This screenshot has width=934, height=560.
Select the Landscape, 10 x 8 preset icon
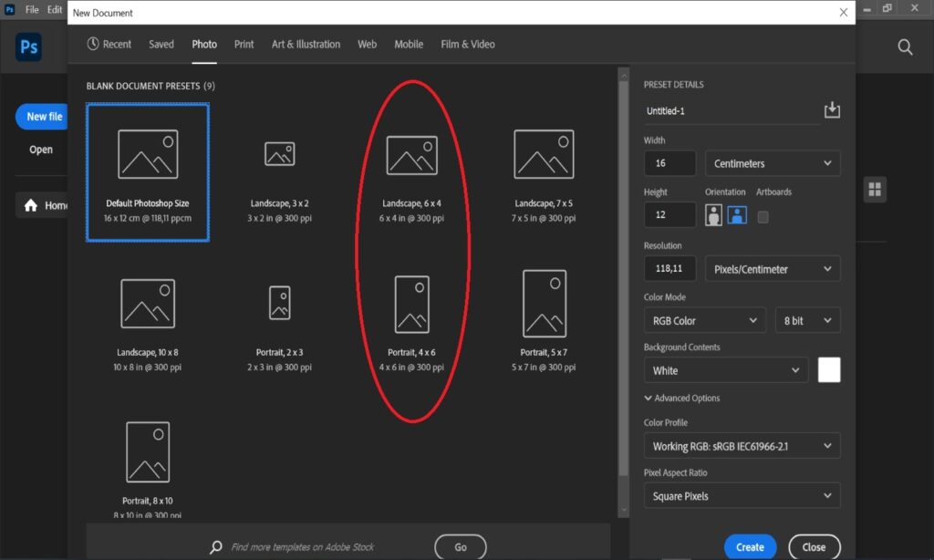148,304
